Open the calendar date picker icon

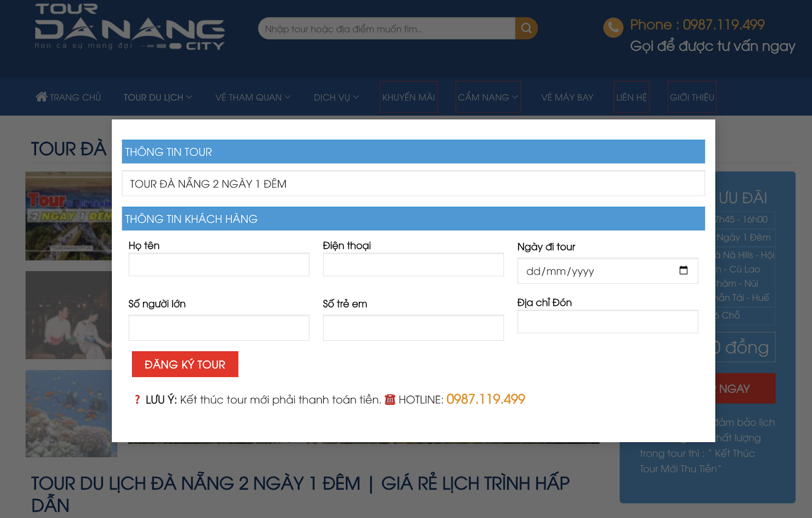(x=683, y=270)
